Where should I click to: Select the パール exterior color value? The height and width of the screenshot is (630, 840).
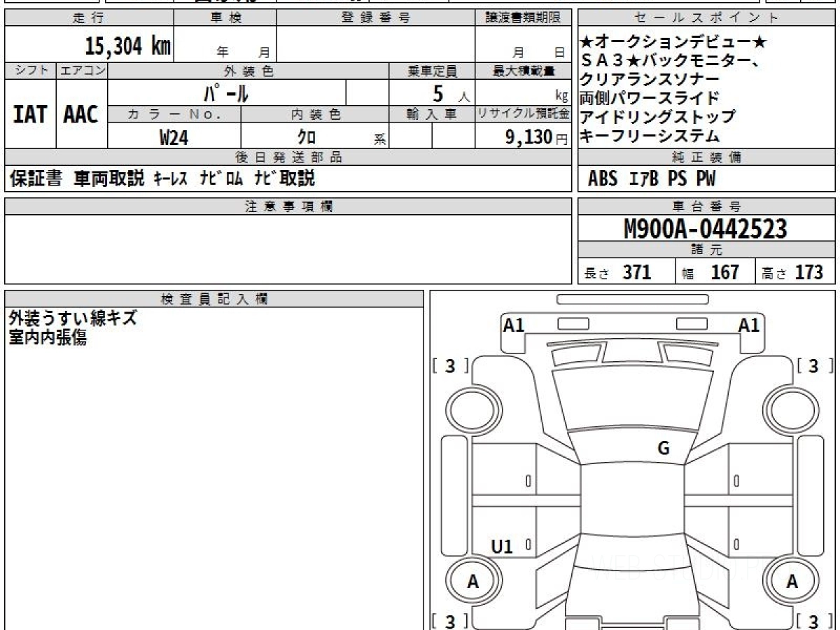(x=226, y=92)
